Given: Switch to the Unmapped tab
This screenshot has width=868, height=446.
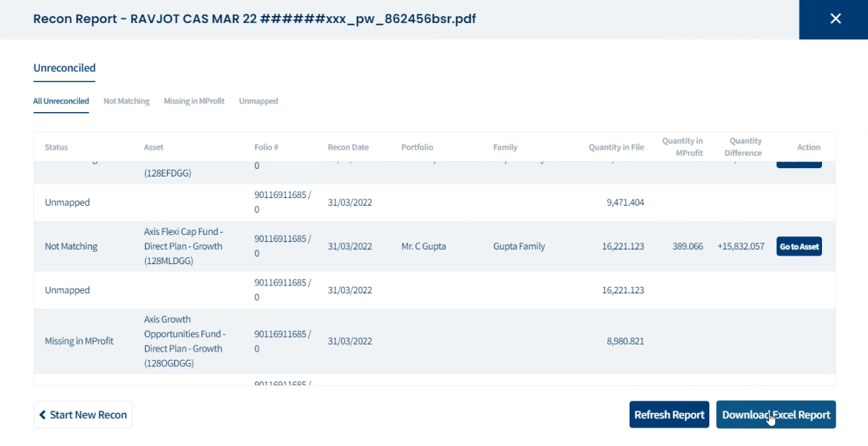Looking at the screenshot, I should [258, 101].
